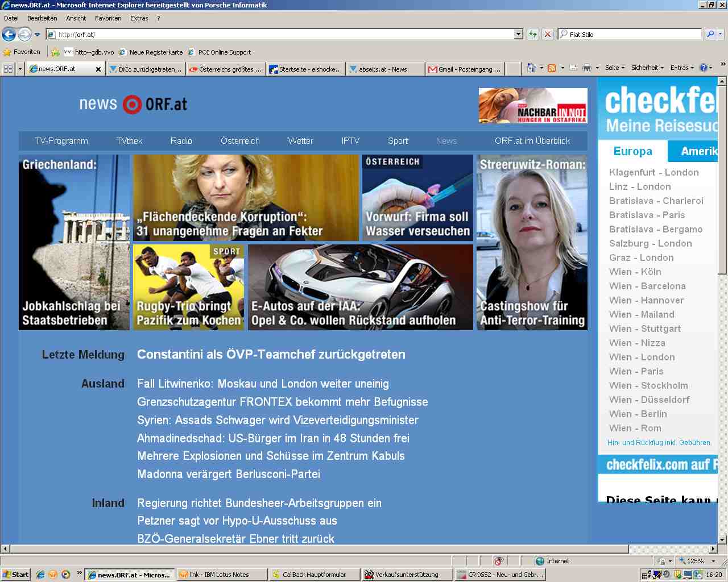Open the Favoriten menu in menu bar
Viewport: 728px width, 582px height.
pos(108,18)
